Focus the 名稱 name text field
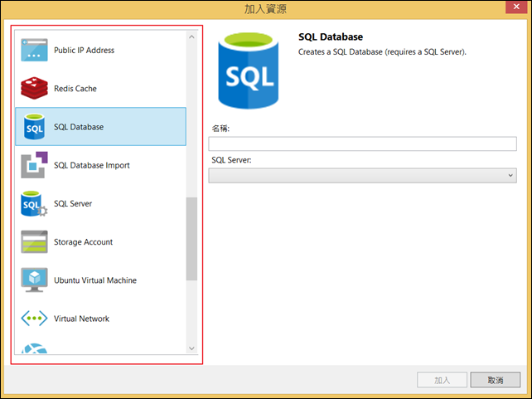532x399 pixels. tap(362, 144)
